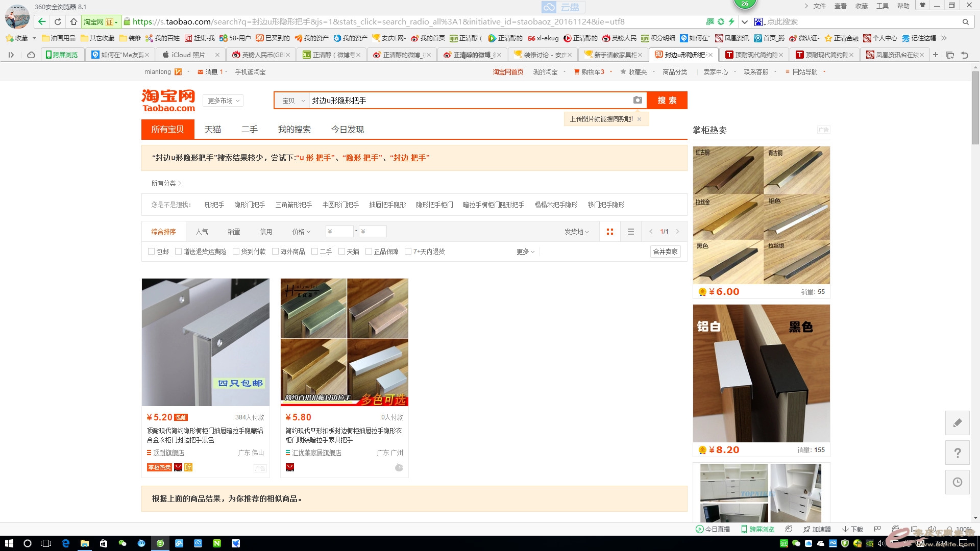Switch to list view layout icon
Viewport: 980px width, 551px height.
631,232
